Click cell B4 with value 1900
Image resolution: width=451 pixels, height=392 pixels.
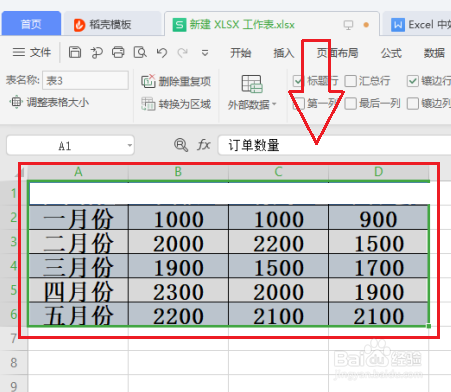tap(178, 266)
